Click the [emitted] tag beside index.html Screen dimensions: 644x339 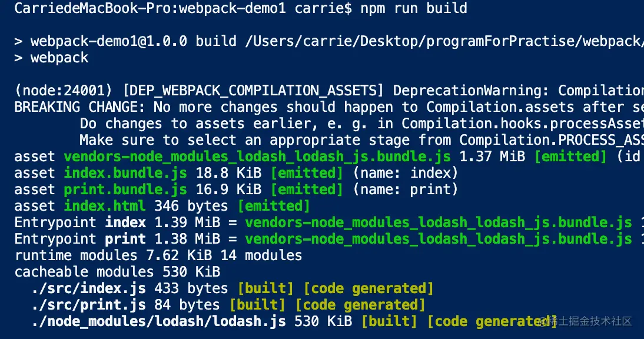click(273, 206)
